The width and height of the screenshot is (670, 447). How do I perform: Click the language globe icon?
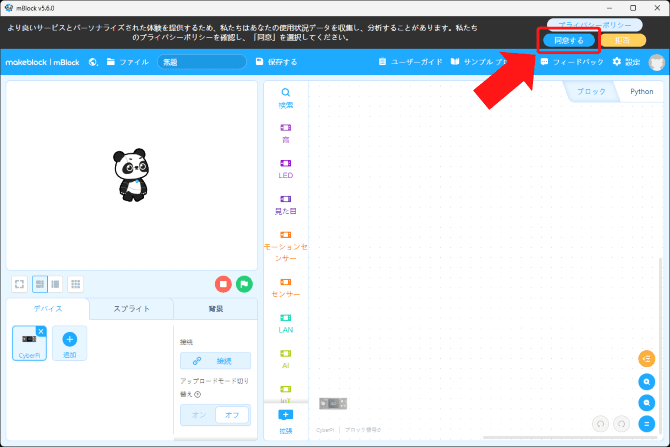tap(93, 62)
